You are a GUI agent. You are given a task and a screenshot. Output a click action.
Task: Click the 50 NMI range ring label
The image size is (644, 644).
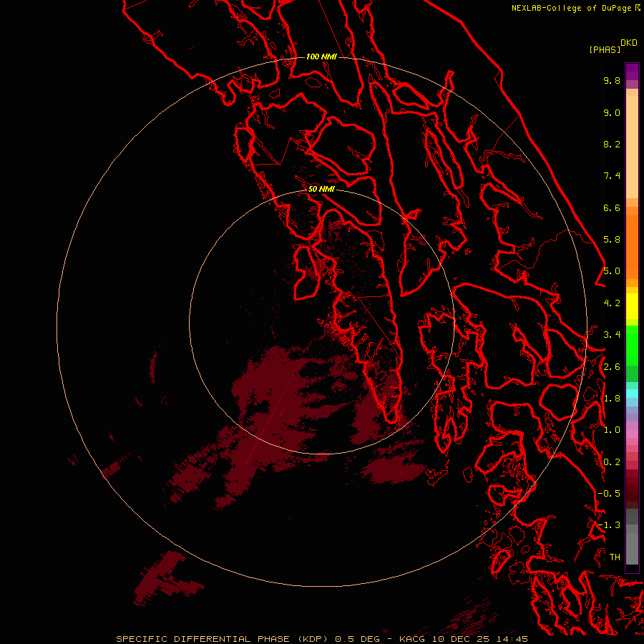point(321,189)
